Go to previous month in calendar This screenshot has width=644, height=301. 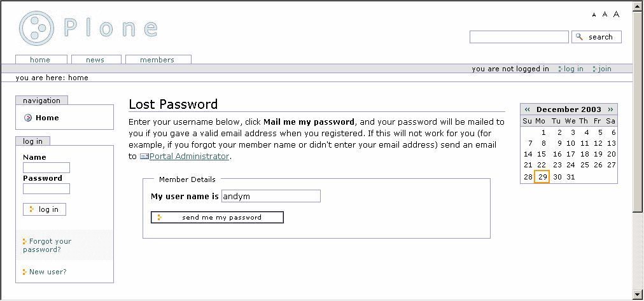tap(528, 109)
